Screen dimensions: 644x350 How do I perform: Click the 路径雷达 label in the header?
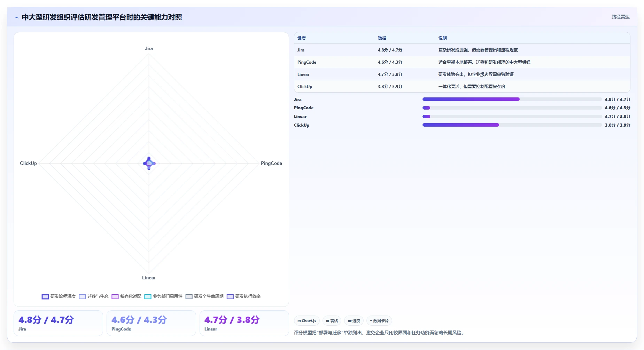coord(620,17)
